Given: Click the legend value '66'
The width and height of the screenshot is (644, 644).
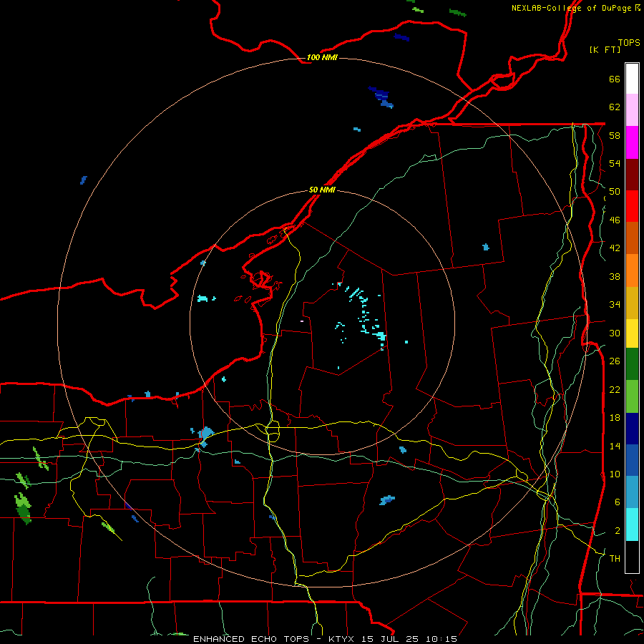Looking at the screenshot, I should coord(615,79).
